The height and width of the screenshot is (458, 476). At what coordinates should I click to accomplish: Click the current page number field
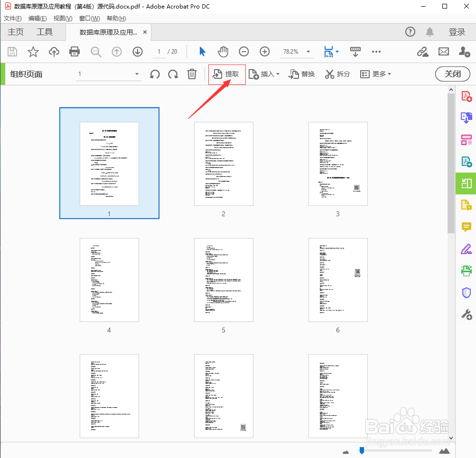tap(159, 52)
